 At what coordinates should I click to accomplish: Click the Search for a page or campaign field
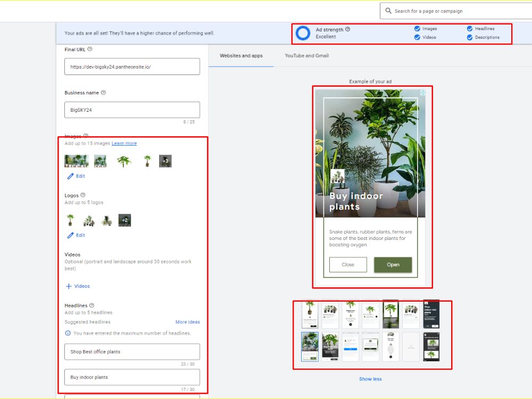(456, 11)
